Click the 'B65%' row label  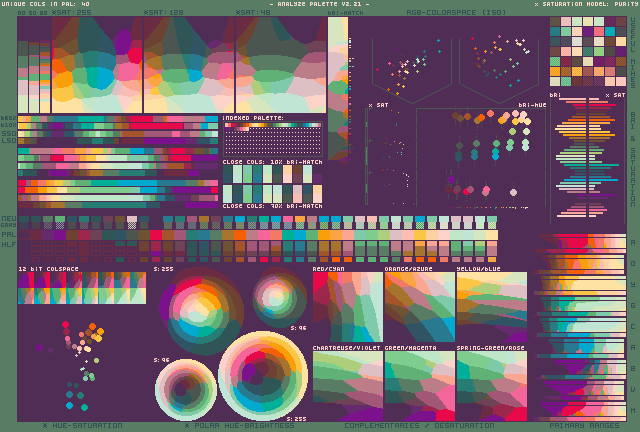(x=9, y=118)
